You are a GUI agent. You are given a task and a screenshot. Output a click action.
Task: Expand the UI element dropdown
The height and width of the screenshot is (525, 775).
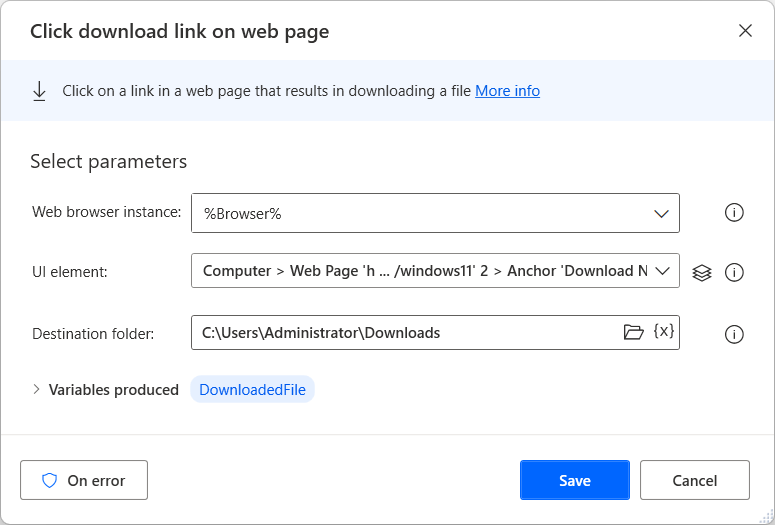tap(662, 271)
